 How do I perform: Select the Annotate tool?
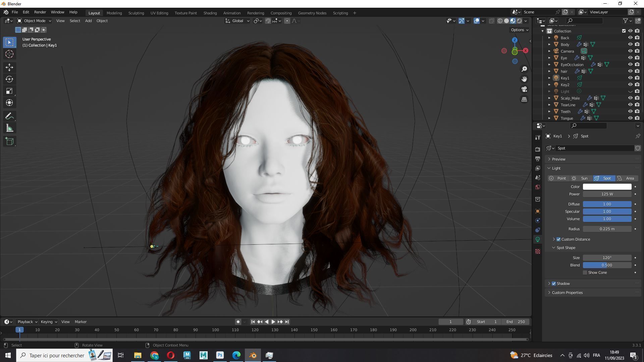click(9, 116)
